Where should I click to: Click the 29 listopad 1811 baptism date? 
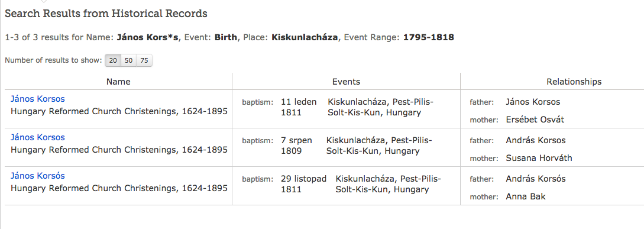coord(303,184)
